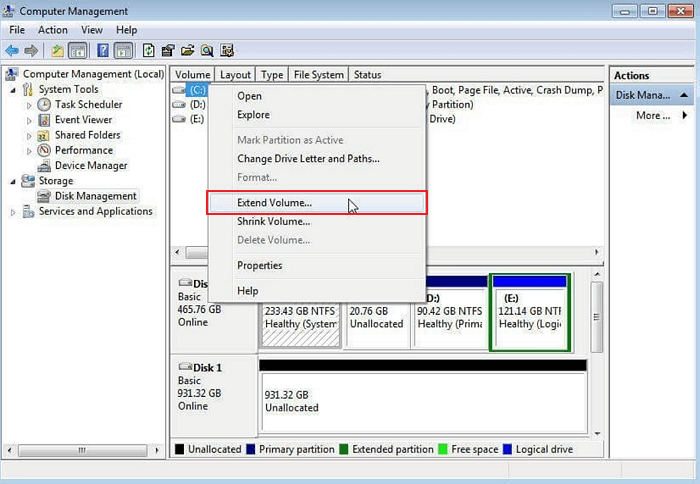
Task: Expand the More Actions arrow
Action: (x=683, y=116)
